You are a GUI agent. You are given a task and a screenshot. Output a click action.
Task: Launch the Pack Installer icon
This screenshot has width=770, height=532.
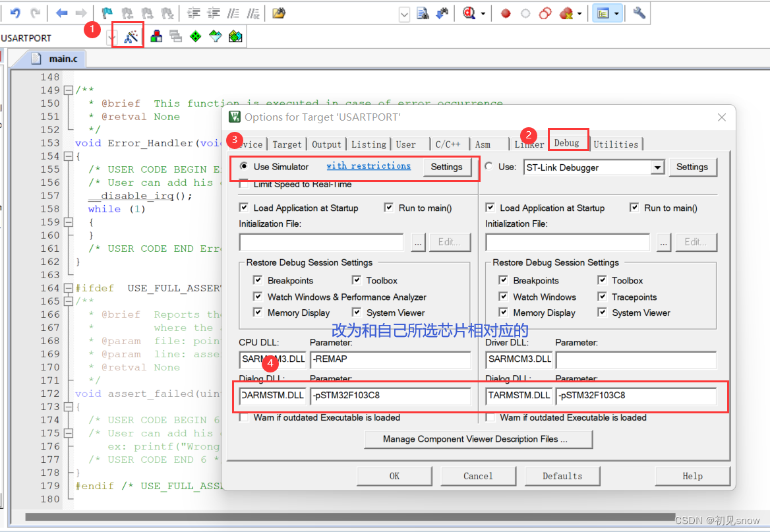pyautogui.click(x=235, y=36)
